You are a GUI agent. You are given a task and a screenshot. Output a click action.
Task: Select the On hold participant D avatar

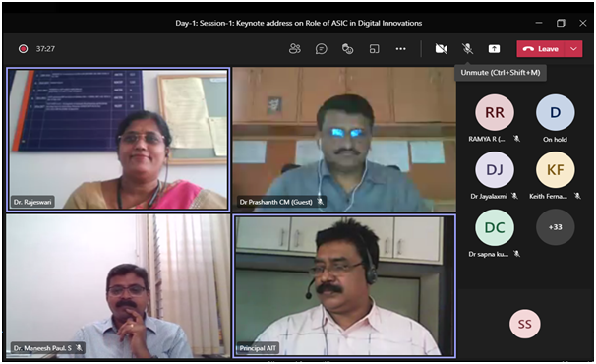[556, 112]
